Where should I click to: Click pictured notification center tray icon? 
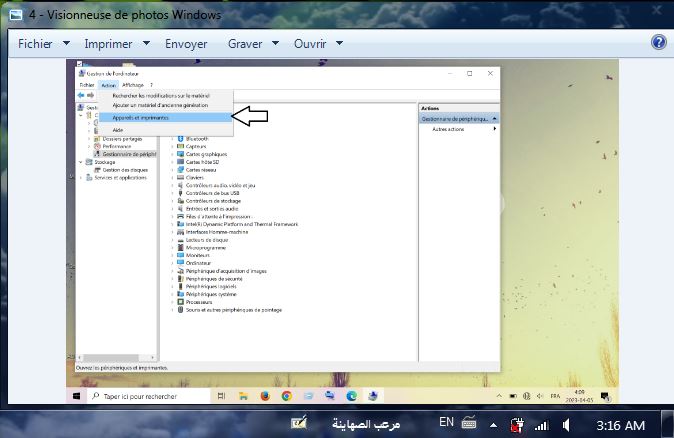(x=605, y=396)
